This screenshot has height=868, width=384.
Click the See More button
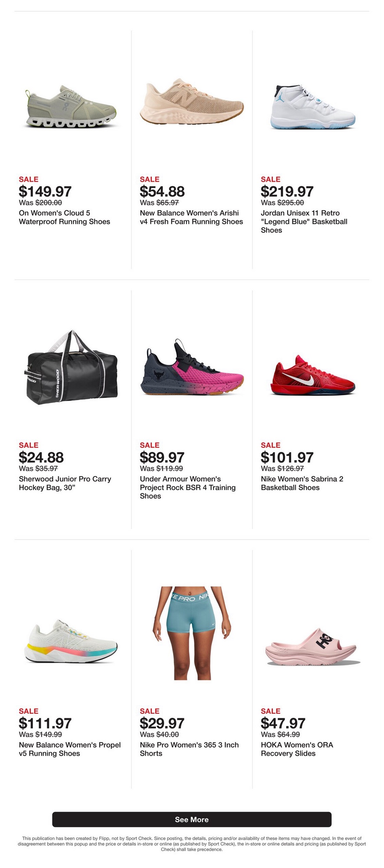click(x=192, y=819)
